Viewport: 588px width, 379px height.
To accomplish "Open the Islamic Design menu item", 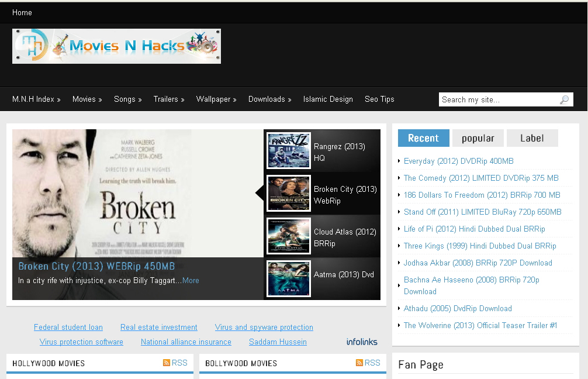I will [x=328, y=99].
